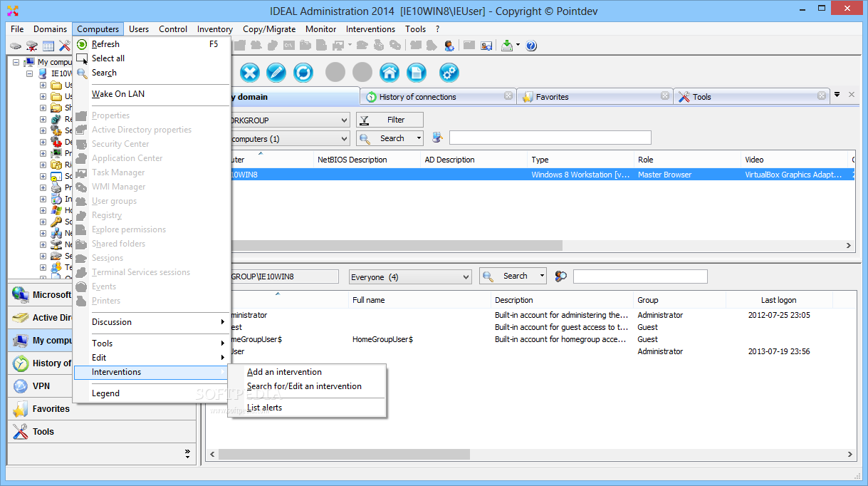Click the upper search input field
The height and width of the screenshot is (486, 868).
[550, 138]
